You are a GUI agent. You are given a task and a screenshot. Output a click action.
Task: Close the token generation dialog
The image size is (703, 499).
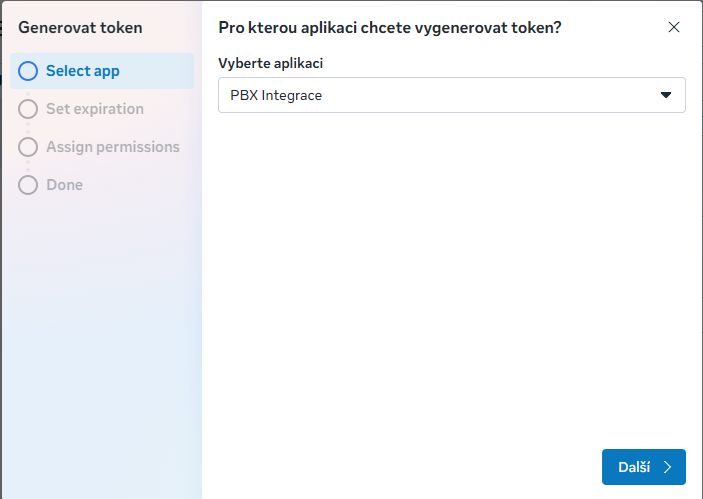[x=674, y=27]
